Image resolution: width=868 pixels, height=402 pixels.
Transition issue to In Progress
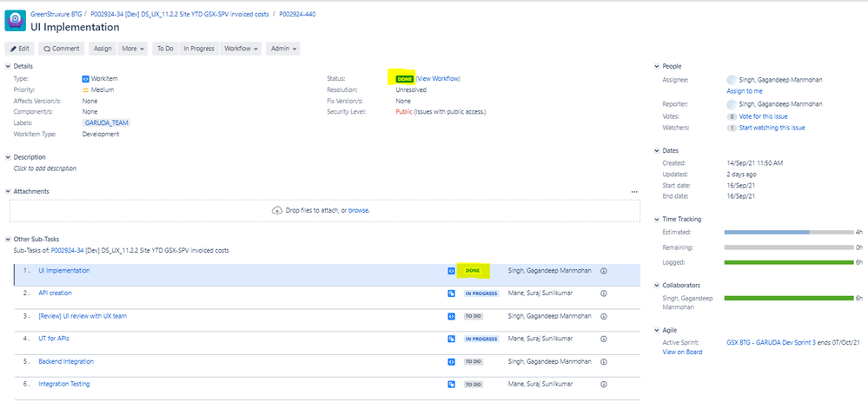[x=199, y=49]
